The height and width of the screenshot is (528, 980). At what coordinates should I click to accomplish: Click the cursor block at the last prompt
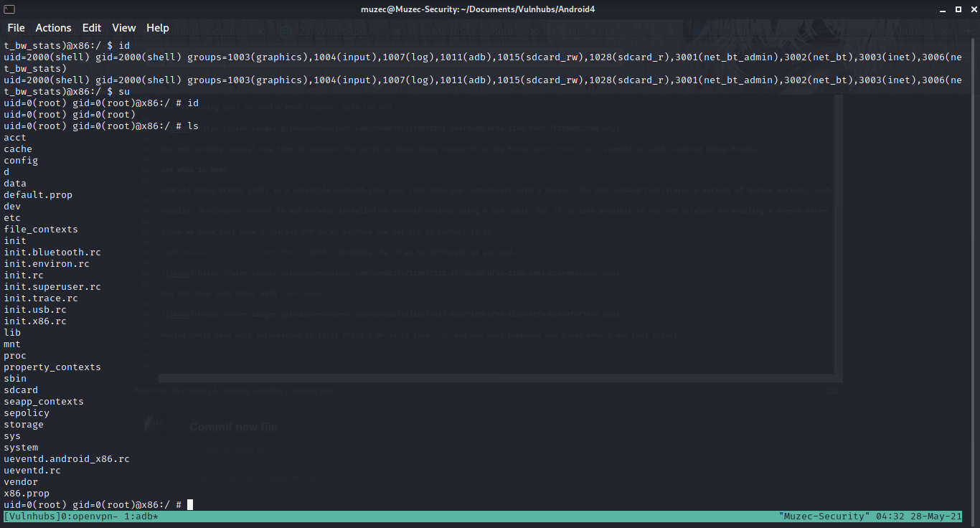pyautogui.click(x=190, y=505)
